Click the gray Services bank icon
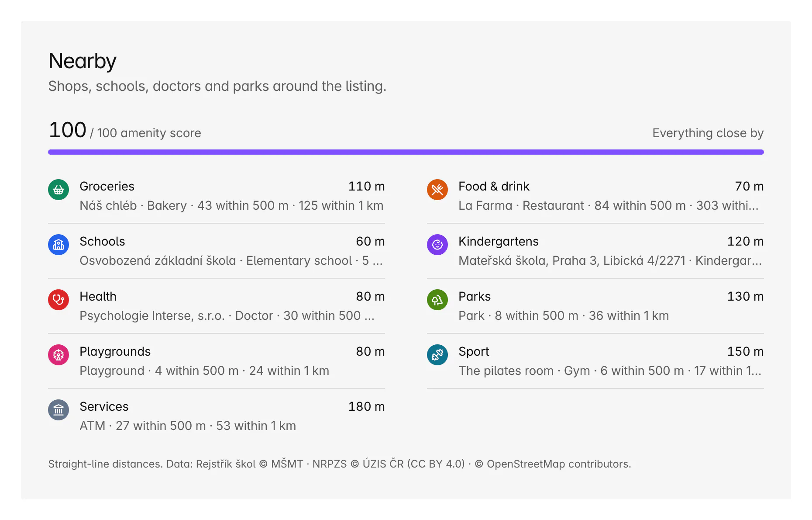The height and width of the screenshot is (520, 812). coord(58,410)
